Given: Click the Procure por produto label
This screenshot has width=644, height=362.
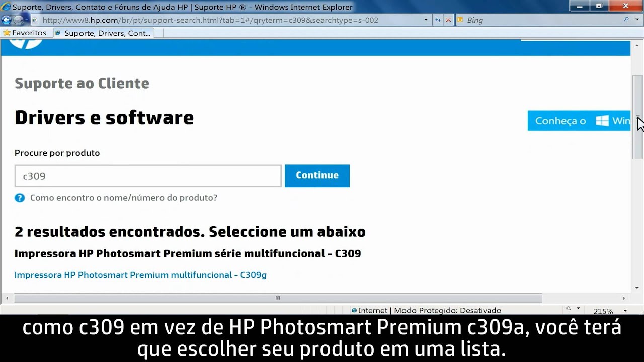Looking at the screenshot, I should tap(57, 153).
